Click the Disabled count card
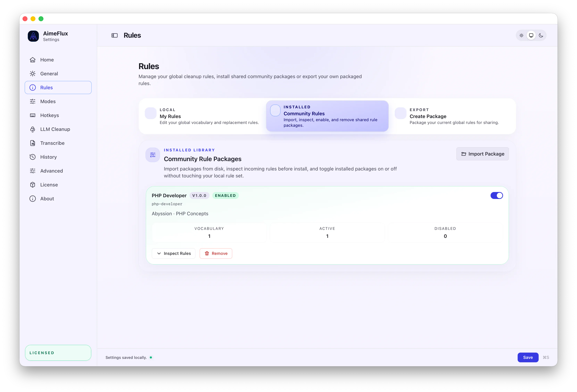Viewport: 577px width, 392px height. point(445,233)
